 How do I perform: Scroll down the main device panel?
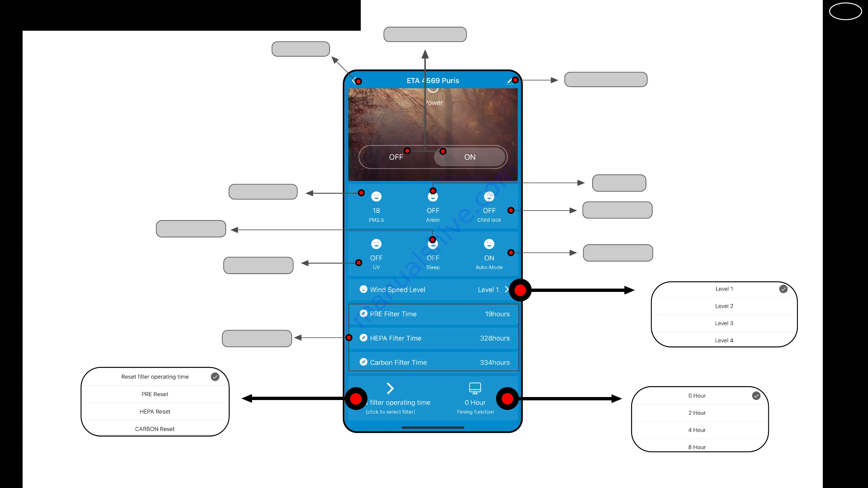433,428
